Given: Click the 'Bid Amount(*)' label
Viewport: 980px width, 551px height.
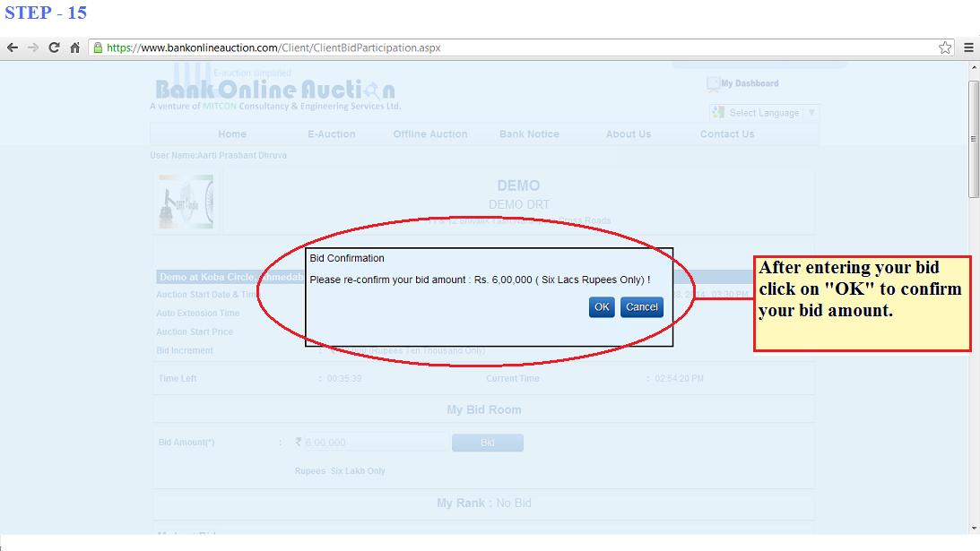Looking at the screenshot, I should tap(186, 443).
